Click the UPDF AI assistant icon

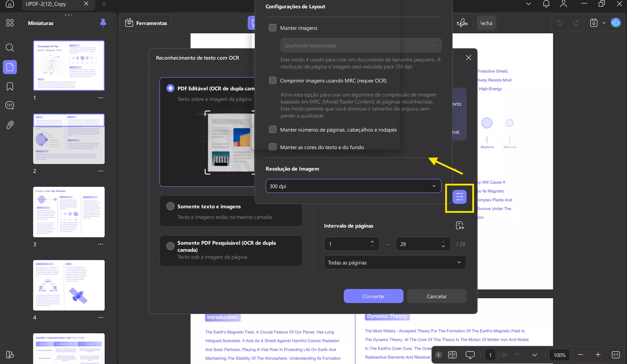tap(616, 23)
